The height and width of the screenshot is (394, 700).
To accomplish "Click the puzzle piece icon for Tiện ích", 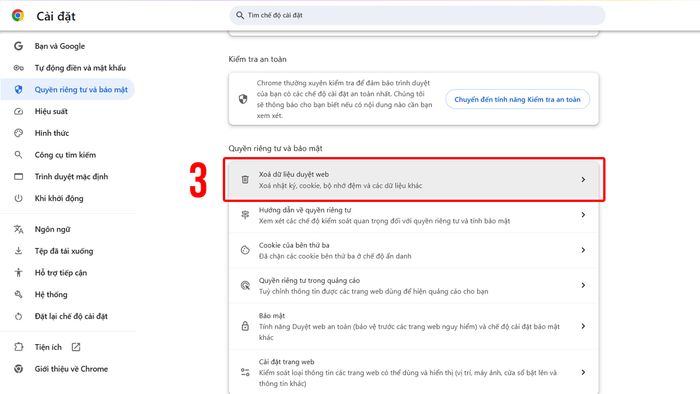I will click(18, 347).
